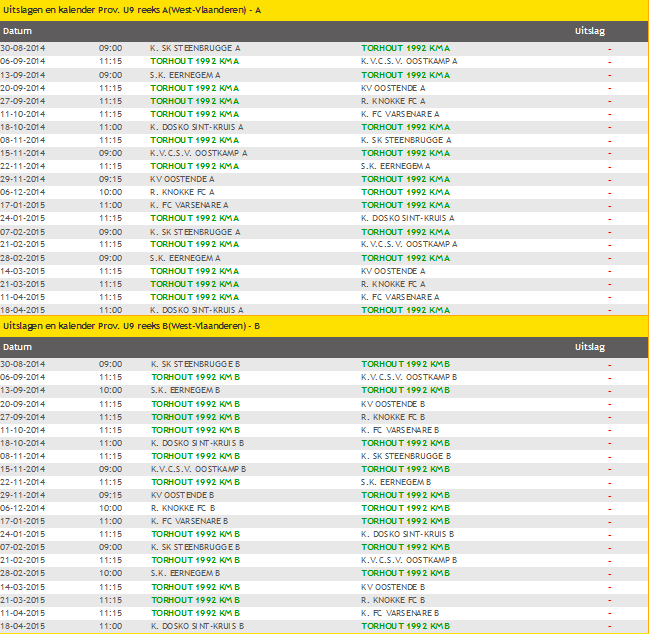Select K.V.C.S.V. OOSTKAMP A in the 21-02-2015 row
Image resolution: width=649 pixels, height=635 pixels.
coord(409,244)
